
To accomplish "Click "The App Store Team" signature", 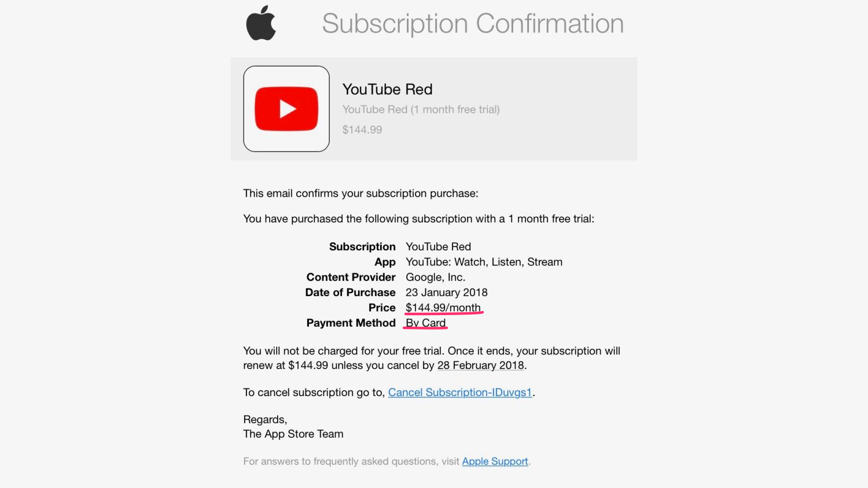I will 293,434.
